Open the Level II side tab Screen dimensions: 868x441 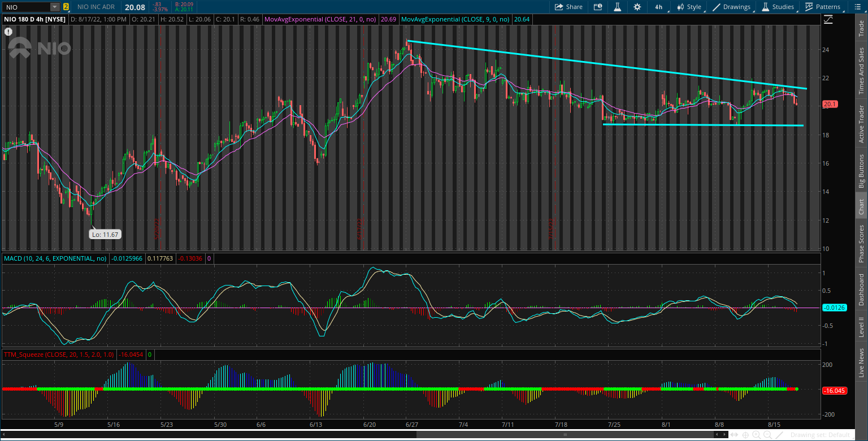coord(861,327)
